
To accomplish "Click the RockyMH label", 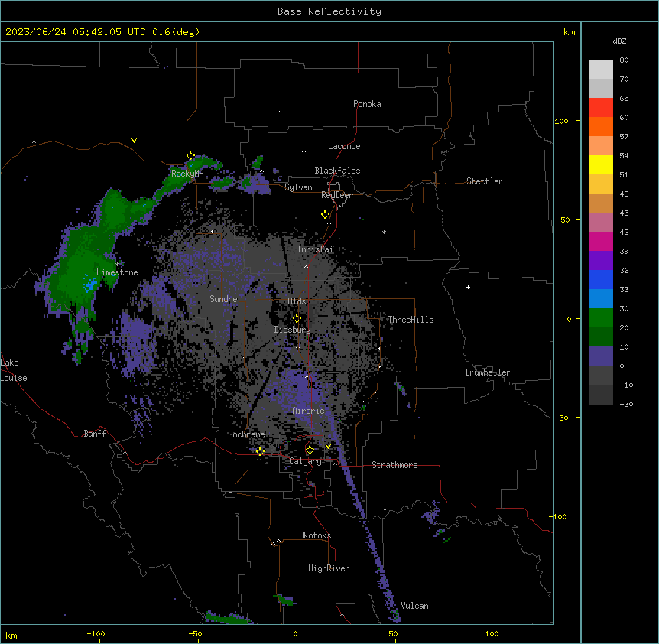I will pos(187,174).
